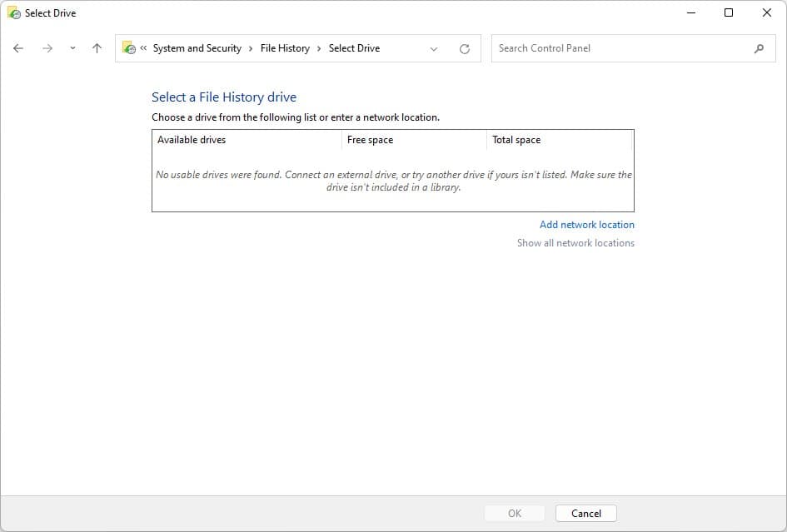Navigate to File History breadcrumb
The width and height of the screenshot is (787, 532).
(285, 48)
